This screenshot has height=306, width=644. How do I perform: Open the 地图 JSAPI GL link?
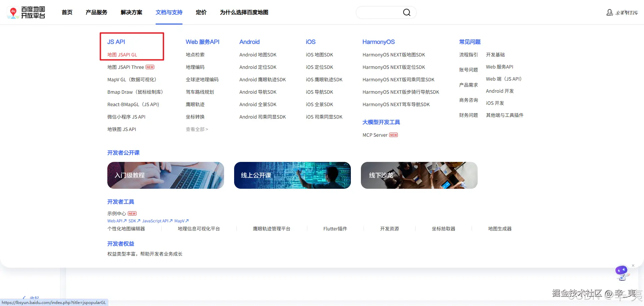coord(122,54)
